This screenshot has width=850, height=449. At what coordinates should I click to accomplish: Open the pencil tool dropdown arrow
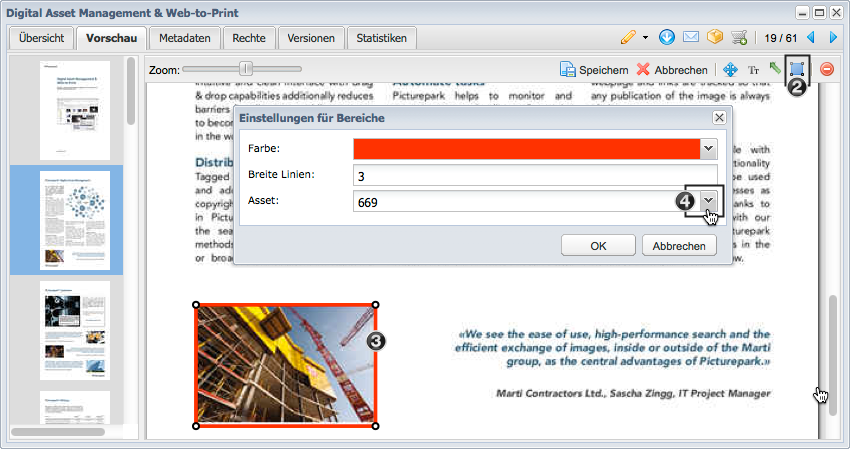pos(645,38)
